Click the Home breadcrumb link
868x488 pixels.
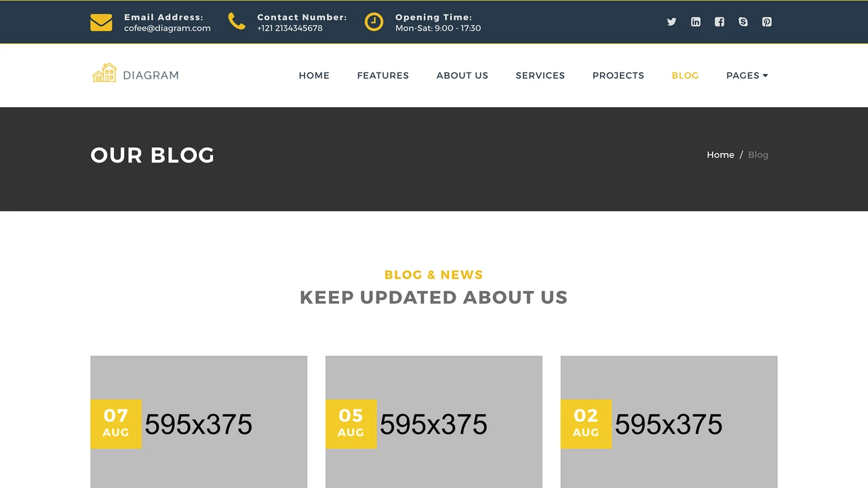(720, 155)
